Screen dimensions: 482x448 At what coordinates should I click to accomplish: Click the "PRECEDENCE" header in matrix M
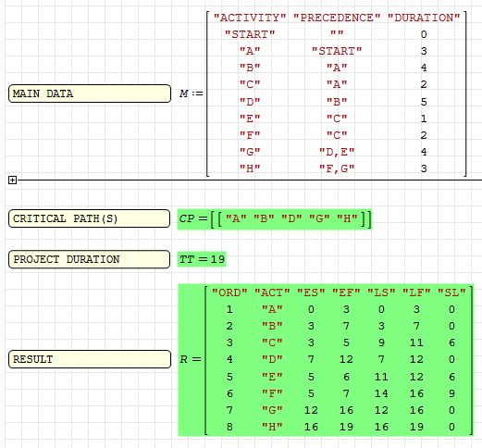337,18
